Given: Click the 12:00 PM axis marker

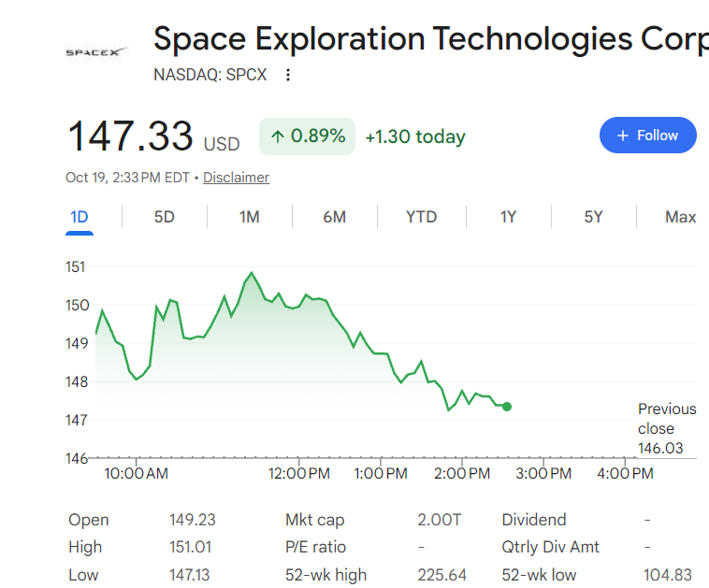Looking at the screenshot, I should (x=299, y=473).
